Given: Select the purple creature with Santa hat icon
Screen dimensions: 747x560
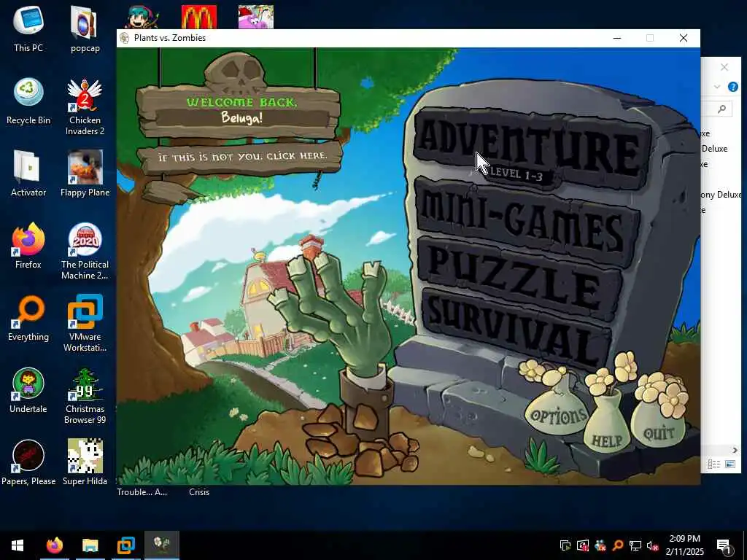Looking at the screenshot, I should click(256, 17).
